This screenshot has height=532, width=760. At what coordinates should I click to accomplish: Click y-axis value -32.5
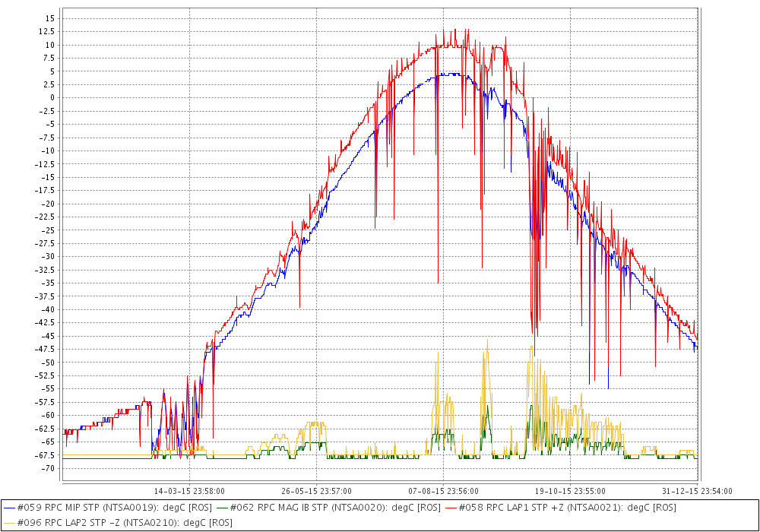point(45,270)
